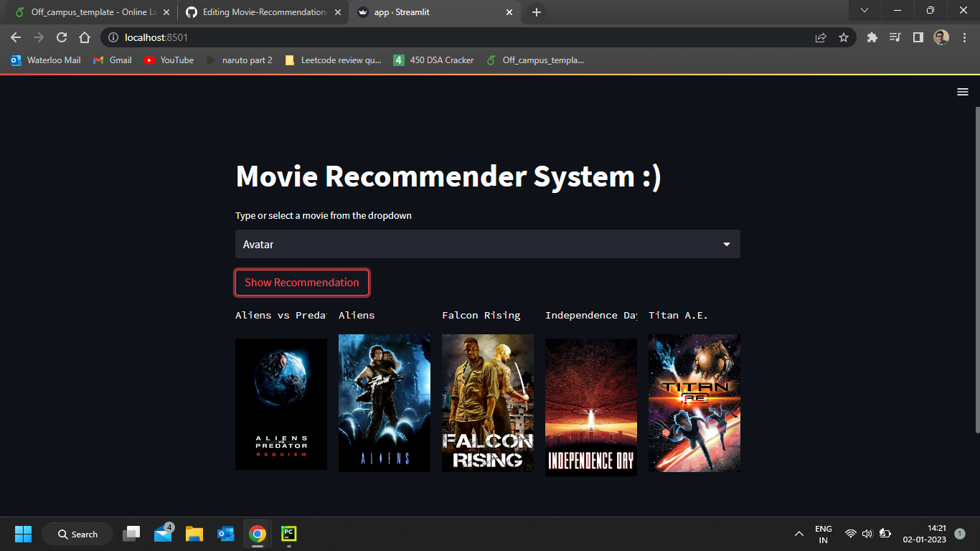Click the taskbar Search box

pyautogui.click(x=77, y=534)
